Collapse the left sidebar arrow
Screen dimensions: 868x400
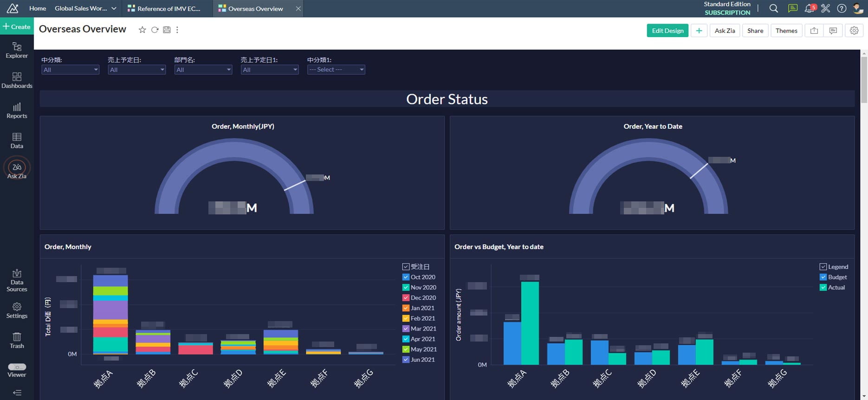[x=17, y=393]
